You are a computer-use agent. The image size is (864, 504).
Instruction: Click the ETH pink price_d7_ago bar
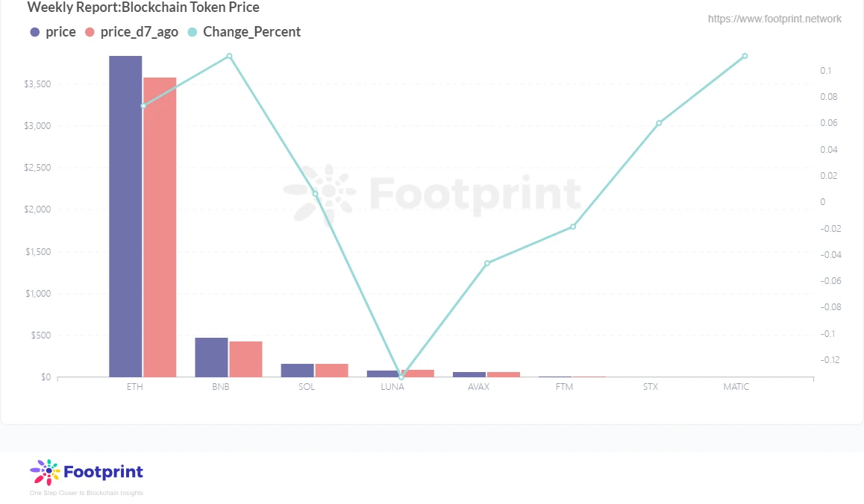[160, 227]
